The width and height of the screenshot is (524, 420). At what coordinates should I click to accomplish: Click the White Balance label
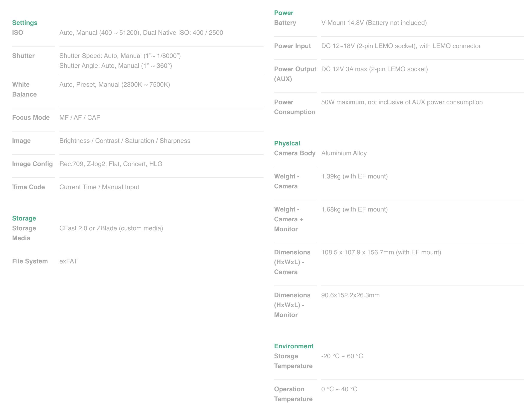(24, 89)
